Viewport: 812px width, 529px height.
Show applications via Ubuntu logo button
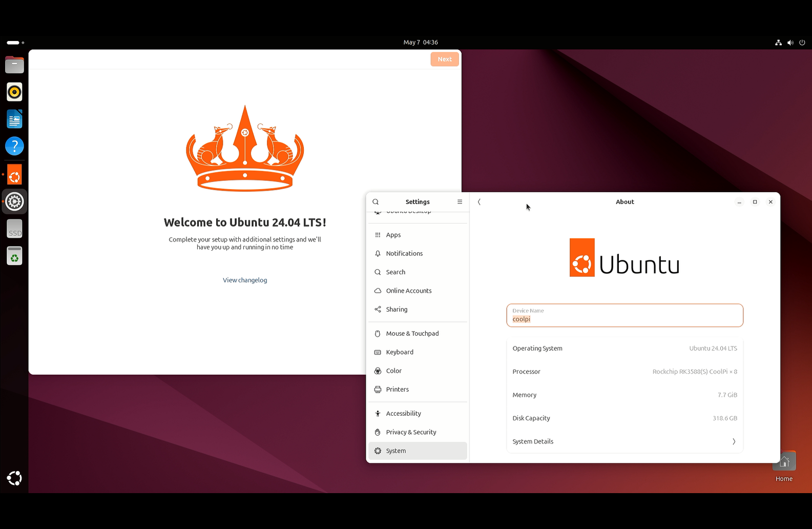(x=14, y=478)
